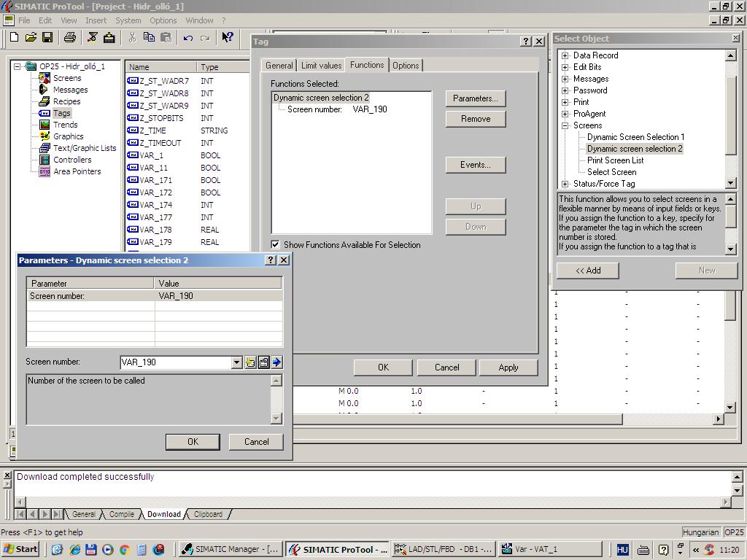Click the blue arrow icon beside the Screen number field
This screenshot has width=747, height=560.
pyautogui.click(x=276, y=362)
